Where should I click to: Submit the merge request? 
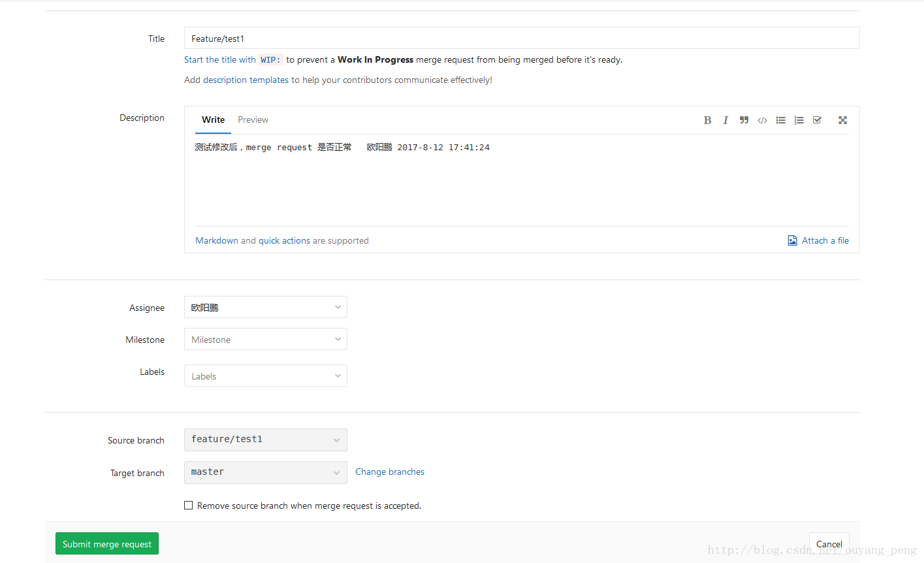[x=107, y=543]
